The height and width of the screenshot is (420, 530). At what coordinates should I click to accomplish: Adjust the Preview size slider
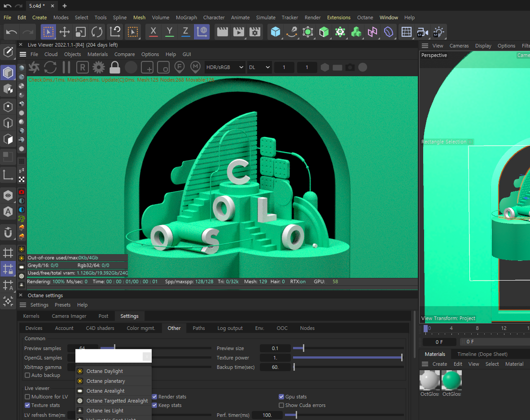coord(348,348)
